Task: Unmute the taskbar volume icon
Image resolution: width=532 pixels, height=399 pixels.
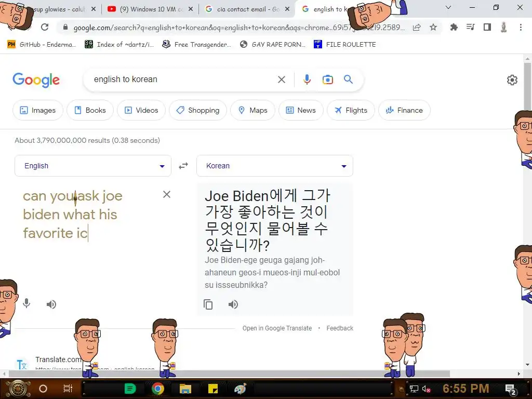Action: tap(426, 389)
